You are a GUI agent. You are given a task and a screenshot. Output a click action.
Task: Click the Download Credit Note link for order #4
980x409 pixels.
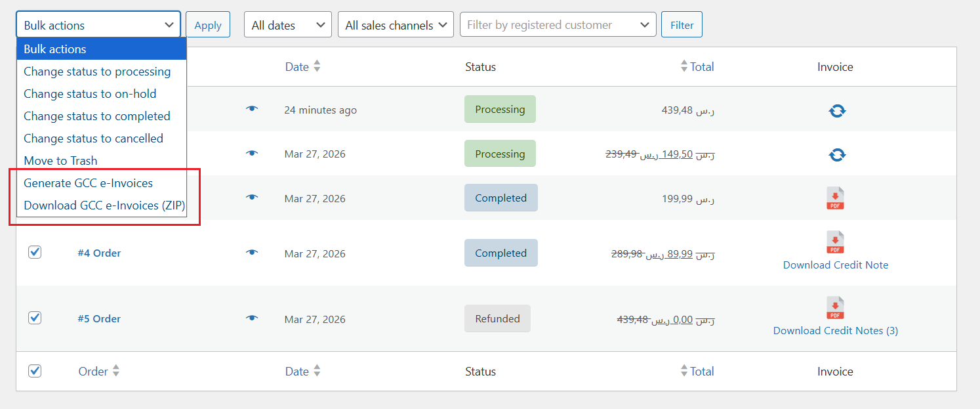click(x=835, y=265)
